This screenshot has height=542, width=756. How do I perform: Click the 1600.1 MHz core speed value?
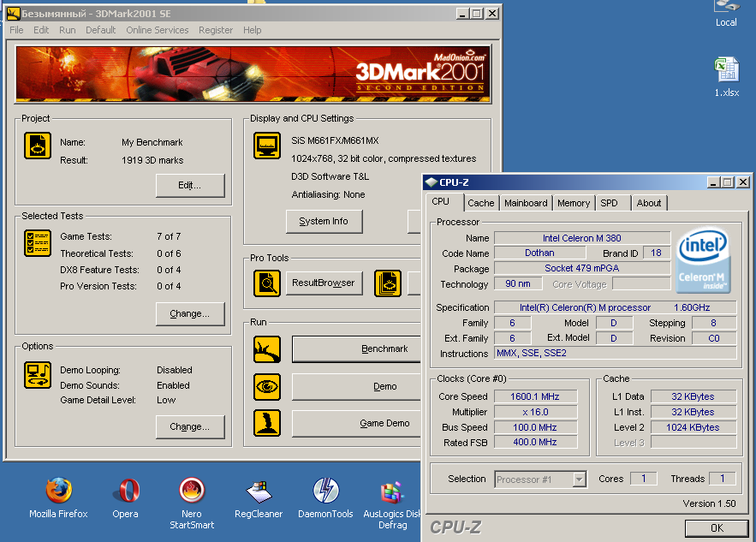click(535, 396)
